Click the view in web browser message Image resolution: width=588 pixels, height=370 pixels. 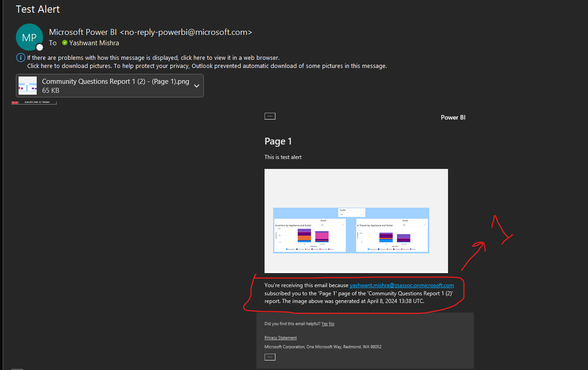tap(153, 58)
